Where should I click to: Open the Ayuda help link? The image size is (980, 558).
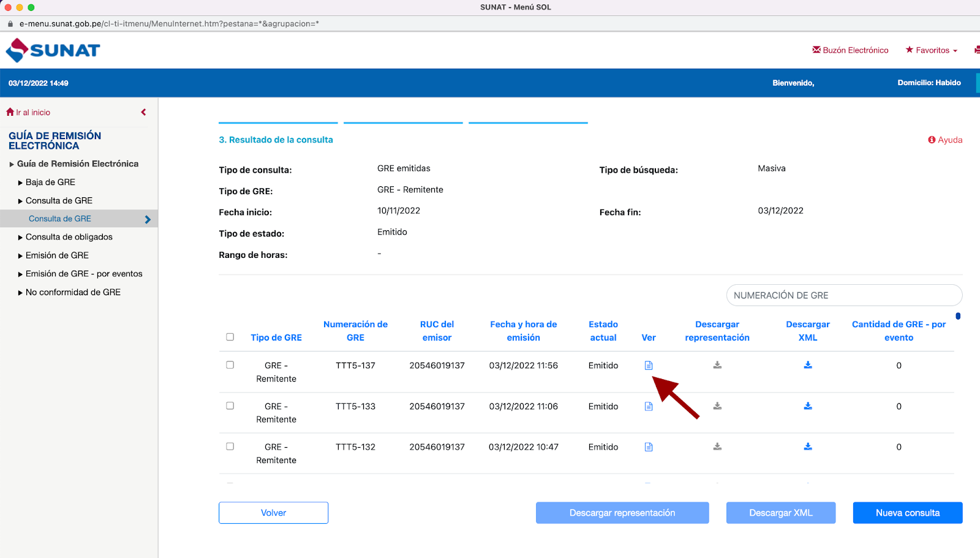(x=945, y=140)
